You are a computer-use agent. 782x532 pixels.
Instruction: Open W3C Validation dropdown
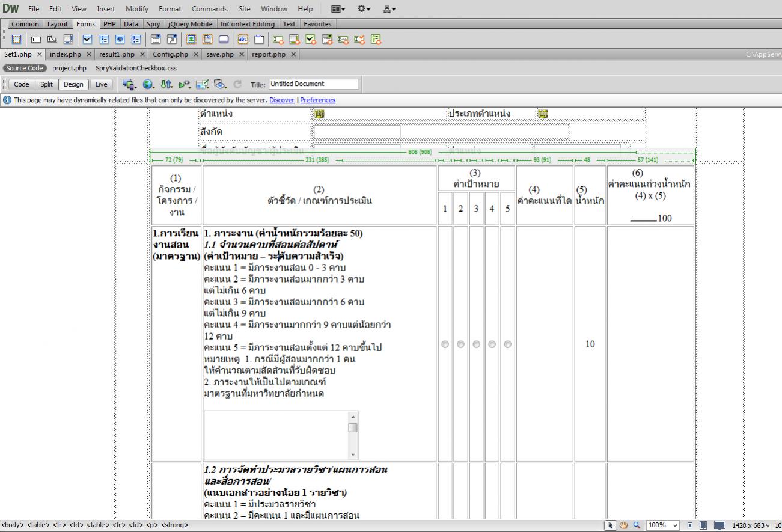coord(185,84)
